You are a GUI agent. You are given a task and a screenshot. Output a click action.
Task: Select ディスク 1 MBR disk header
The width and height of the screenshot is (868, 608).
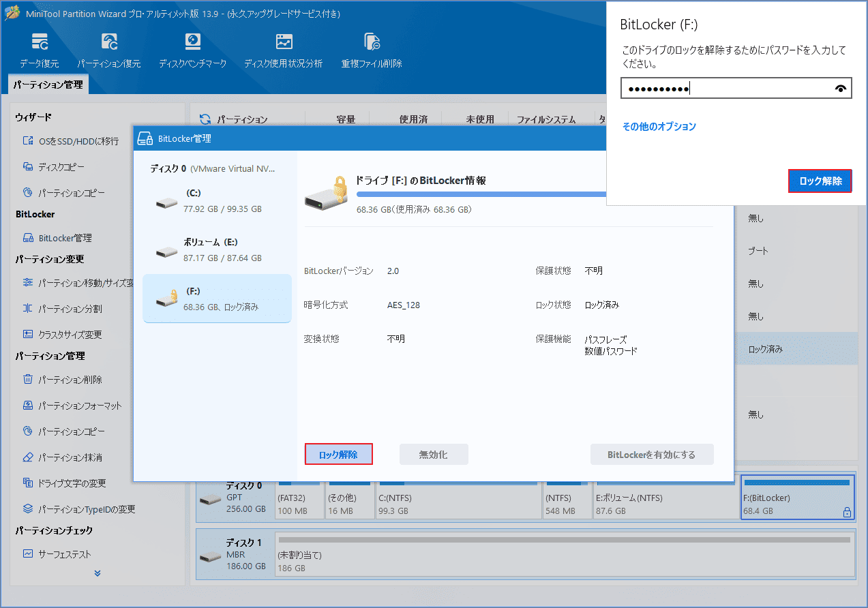click(x=235, y=554)
